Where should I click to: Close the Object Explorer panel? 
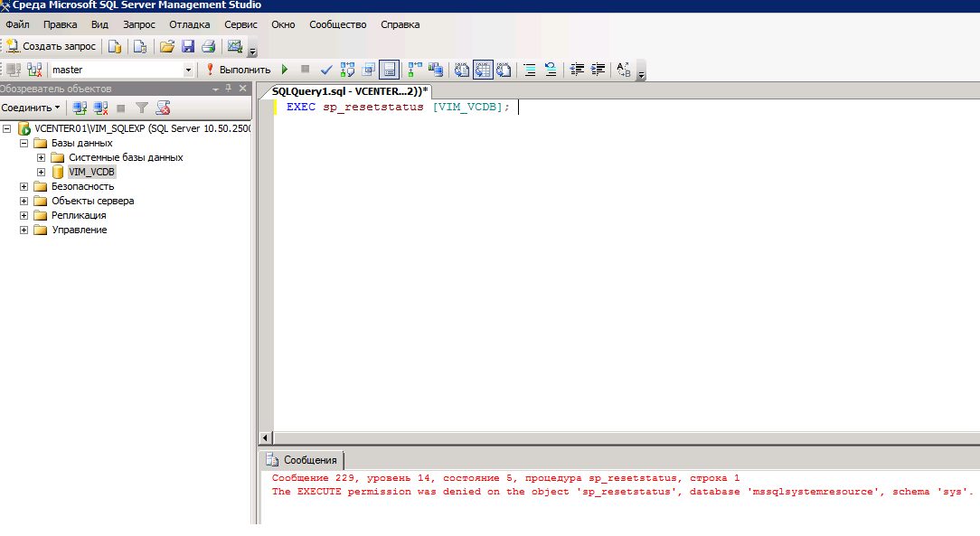(243, 89)
